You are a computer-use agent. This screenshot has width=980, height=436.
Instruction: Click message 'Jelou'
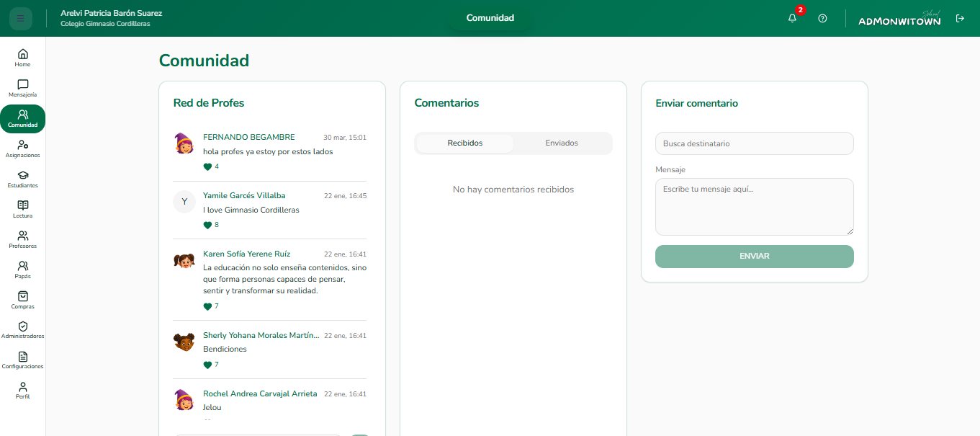tap(212, 407)
